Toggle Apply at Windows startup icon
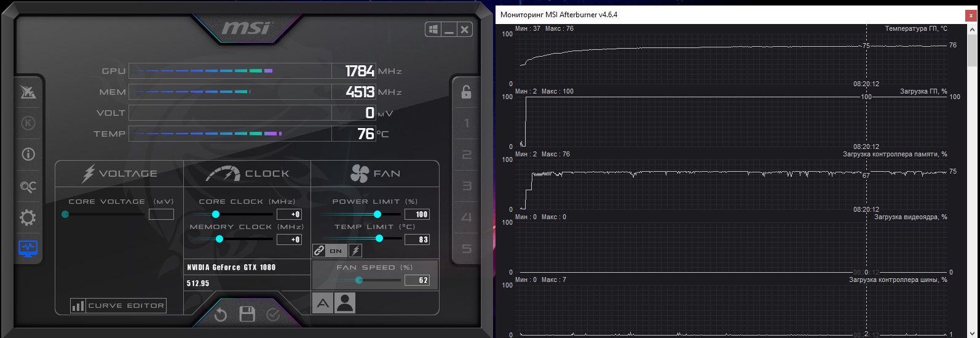Screen dimensions: 980x338 pyautogui.click(x=433, y=30)
